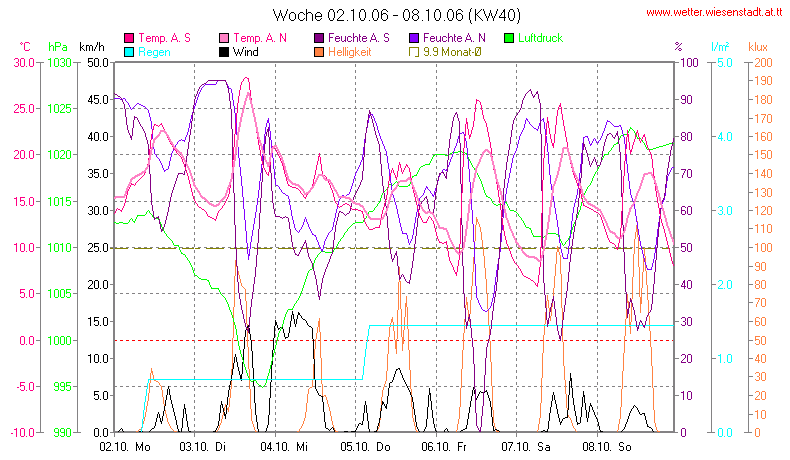Click the 1030 value on pressure axis
The width and height of the screenshot is (790, 460).
(x=59, y=63)
